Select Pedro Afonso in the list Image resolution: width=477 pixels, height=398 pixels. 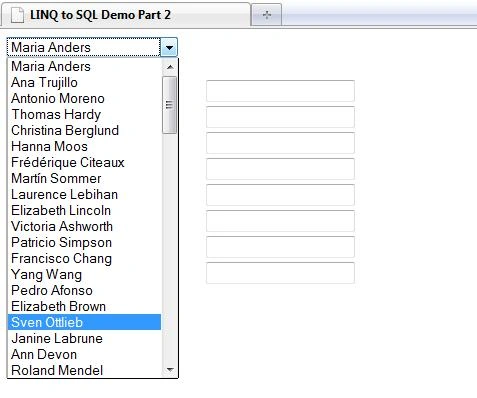[84, 290]
